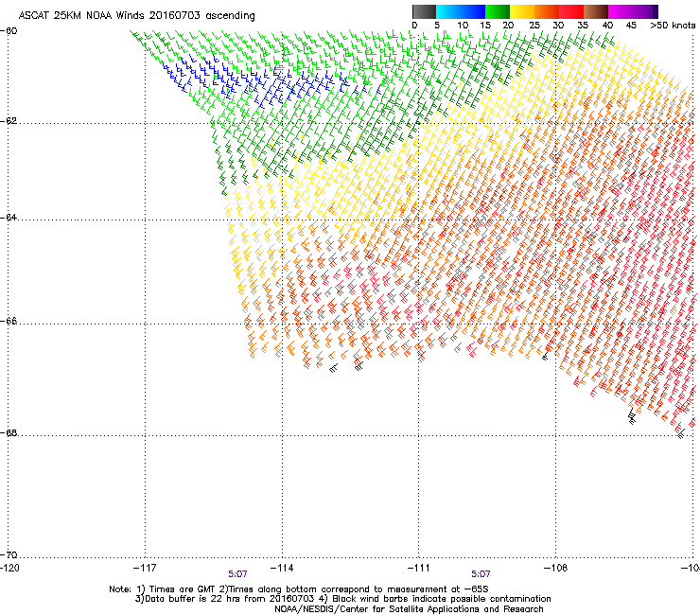The height and width of the screenshot is (615, 700).
Task: Select the cyan 5-10 knots legend swatch
Action: [x=448, y=11]
